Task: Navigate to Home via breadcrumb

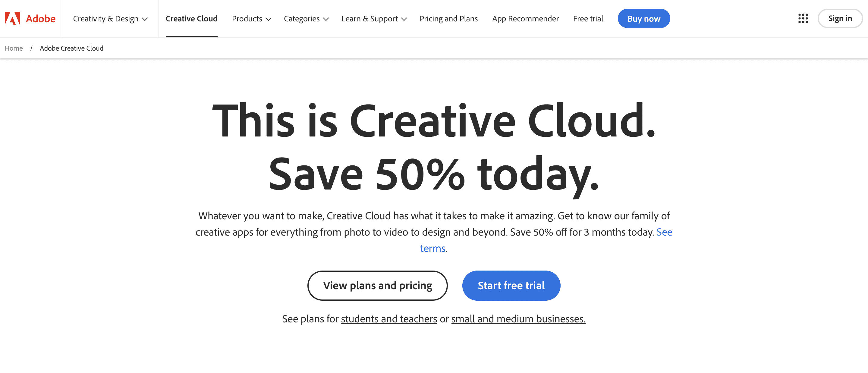Action: point(14,48)
